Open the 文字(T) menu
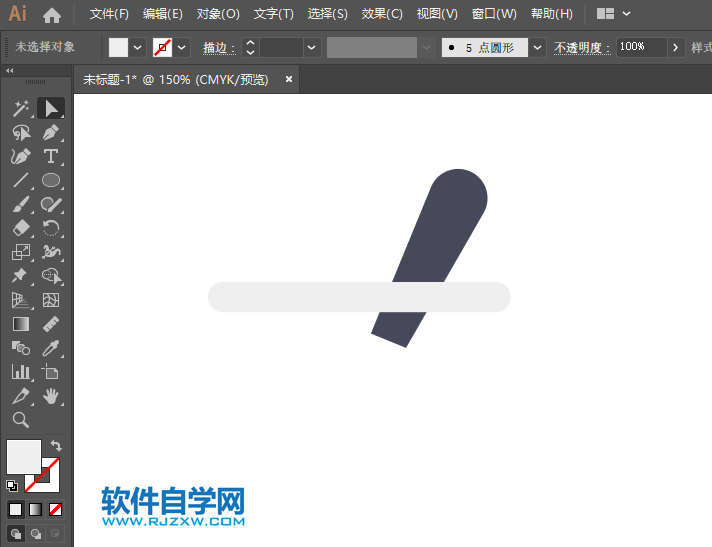The height and width of the screenshot is (547, 712). click(273, 14)
